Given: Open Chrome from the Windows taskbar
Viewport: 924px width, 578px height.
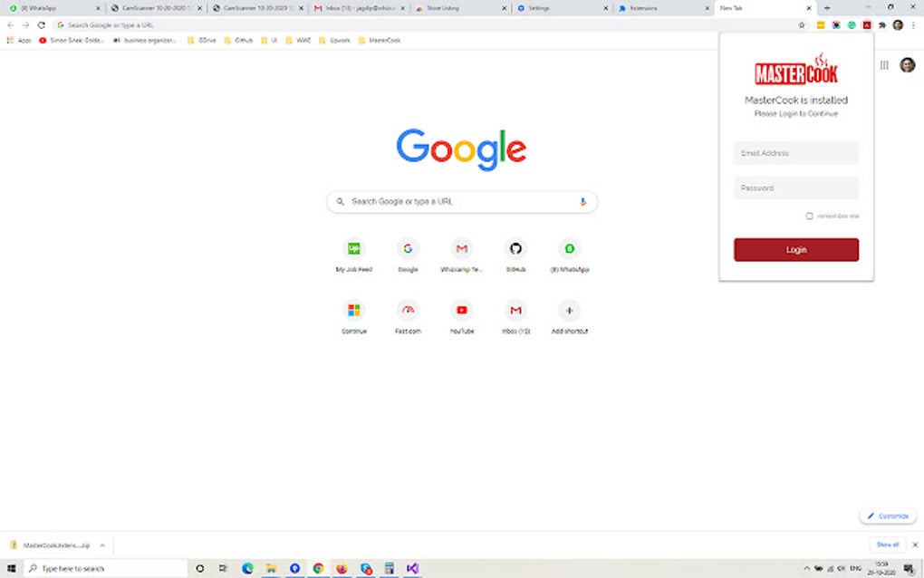Looking at the screenshot, I should 317,568.
